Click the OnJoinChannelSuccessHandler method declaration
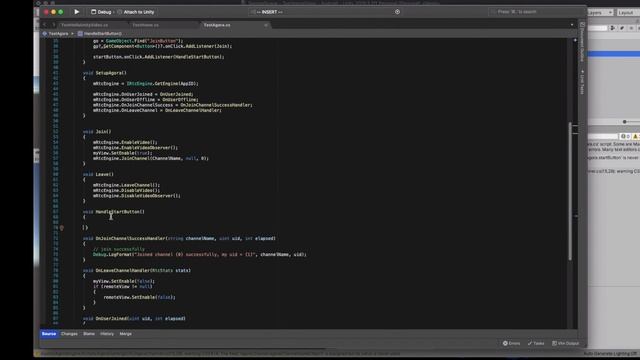This screenshot has height=360, width=640. 179,238
